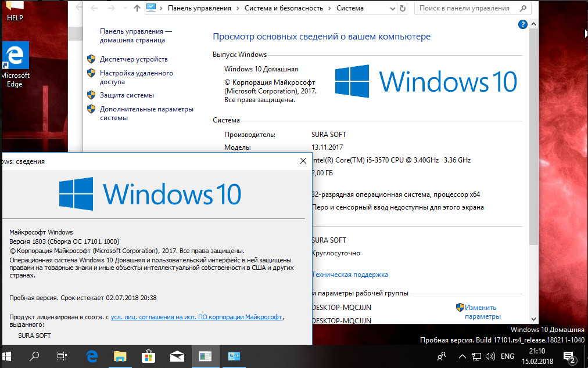
Task: Open Microsoft Edge from the taskbar
Action: [92, 356]
